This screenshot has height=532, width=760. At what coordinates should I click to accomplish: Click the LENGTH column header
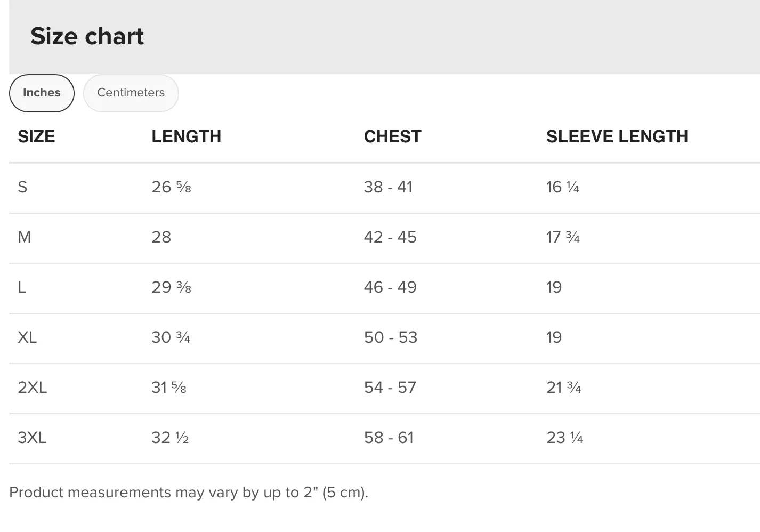pyautogui.click(x=186, y=136)
